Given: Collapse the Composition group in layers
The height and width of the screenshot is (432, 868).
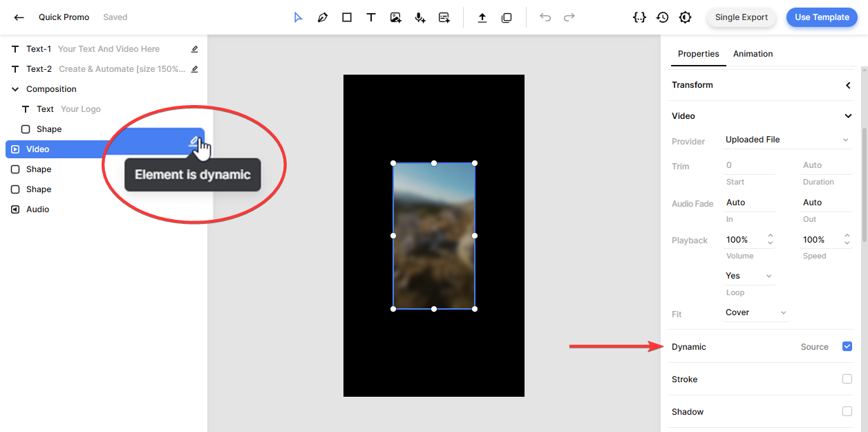Looking at the screenshot, I should (16, 89).
